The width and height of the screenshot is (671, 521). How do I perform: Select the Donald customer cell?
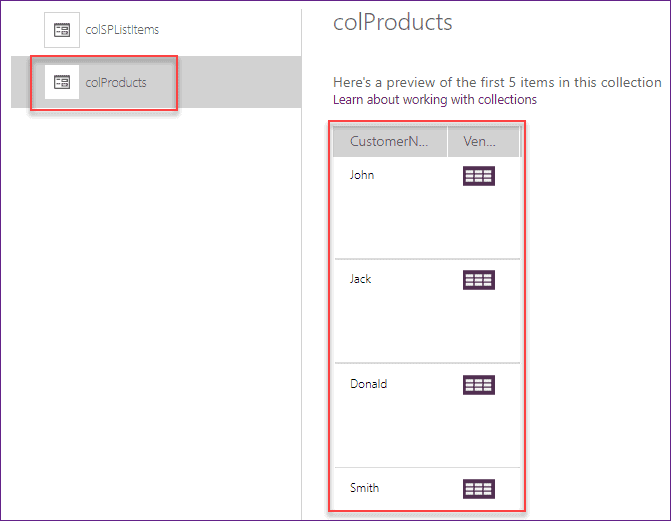point(368,384)
